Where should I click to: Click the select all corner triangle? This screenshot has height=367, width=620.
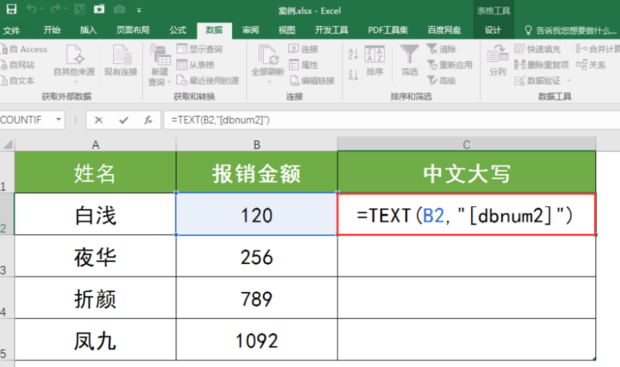click(7, 144)
